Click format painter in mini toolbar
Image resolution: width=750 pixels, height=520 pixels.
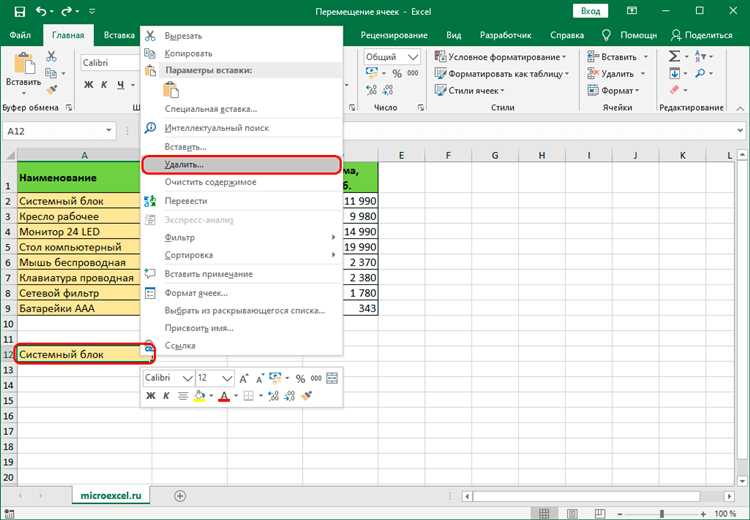(x=307, y=396)
